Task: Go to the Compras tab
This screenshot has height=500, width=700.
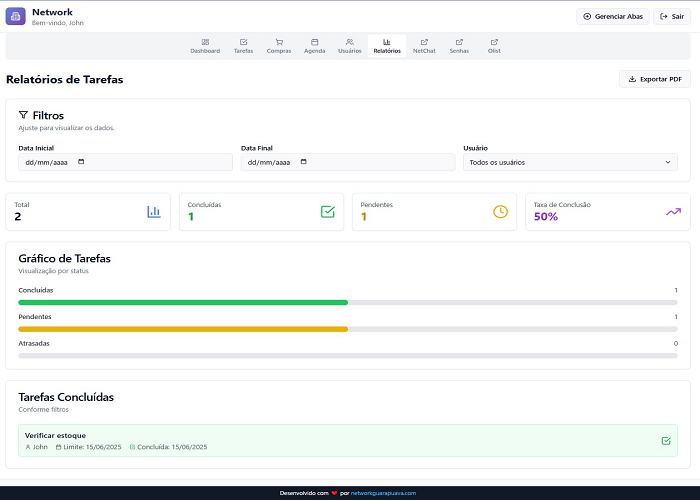Action: pyautogui.click(x=279, y=46)
